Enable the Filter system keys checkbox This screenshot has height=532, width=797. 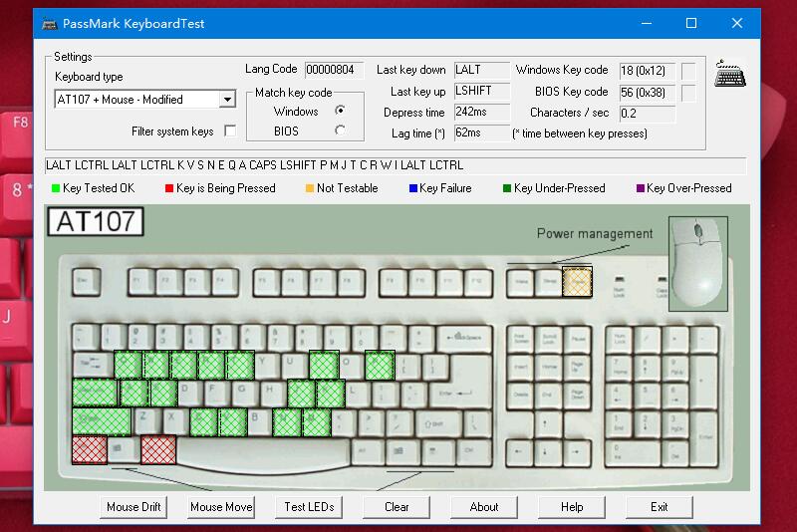(230, 132)
